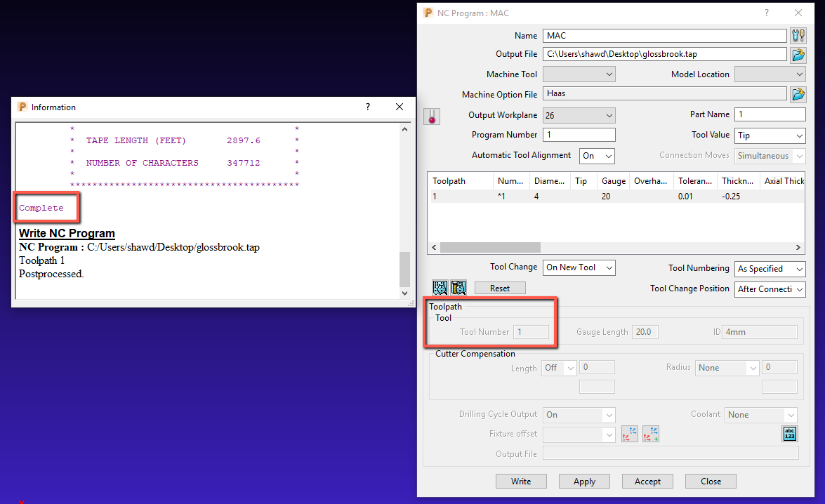Toggle the Drilling Cycle Output setting
825x504 pixels.
click(579, 415)
